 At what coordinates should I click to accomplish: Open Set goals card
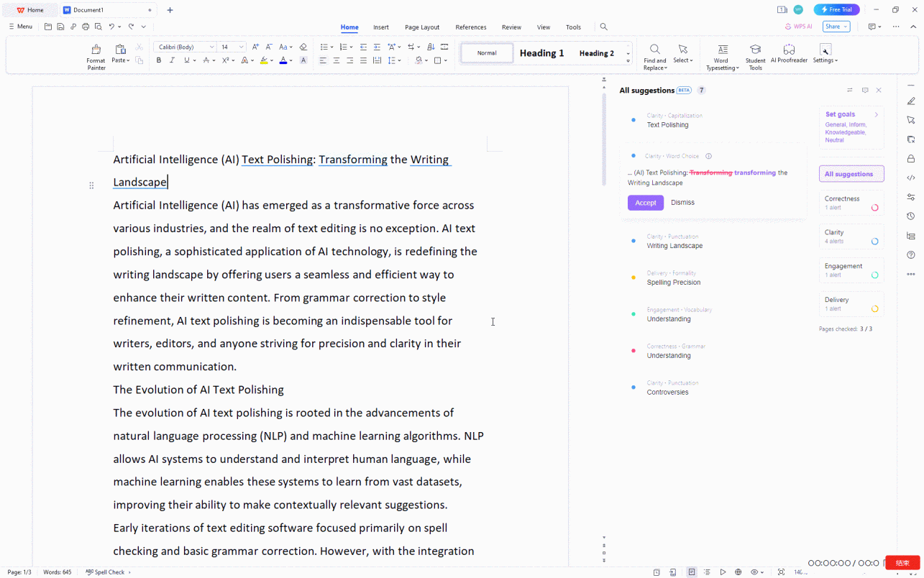(x=851, y=127)
